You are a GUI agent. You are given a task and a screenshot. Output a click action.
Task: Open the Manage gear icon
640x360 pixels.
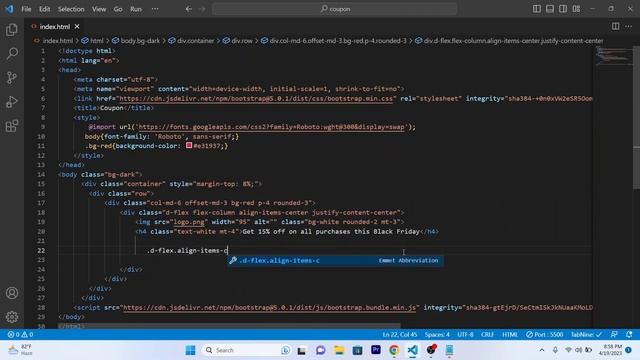click(x=12, y=317)
